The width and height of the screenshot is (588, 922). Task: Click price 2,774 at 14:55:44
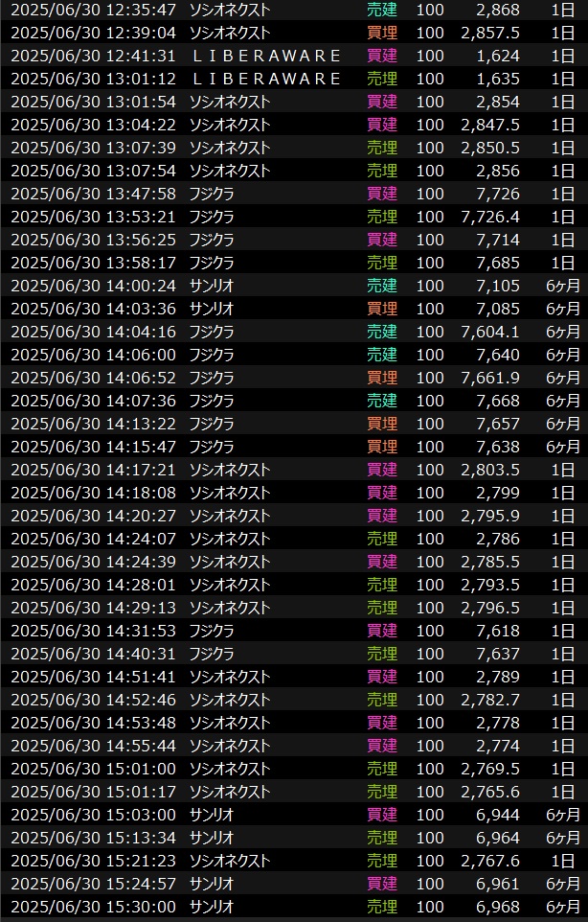click(498, 746)
